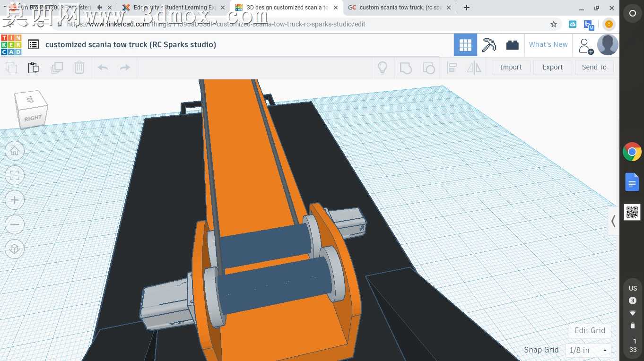Open Google Docs from the shelf

(632, 182)
